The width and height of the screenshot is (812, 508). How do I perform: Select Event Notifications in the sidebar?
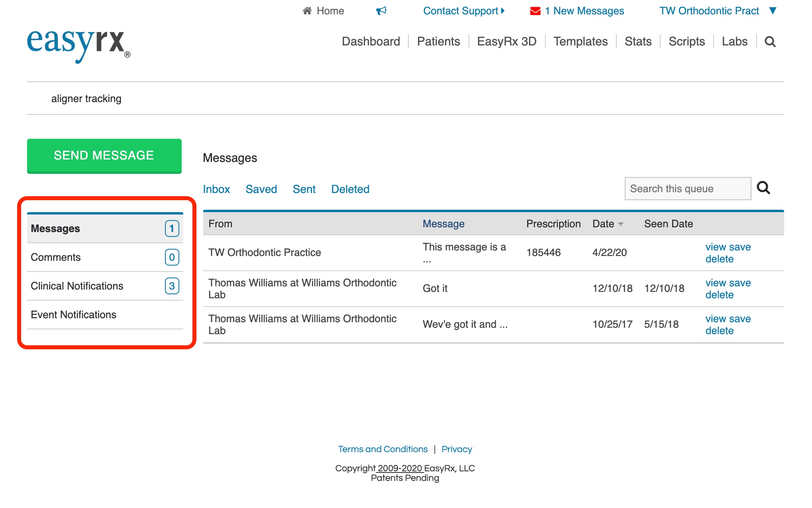coord(74,315)
